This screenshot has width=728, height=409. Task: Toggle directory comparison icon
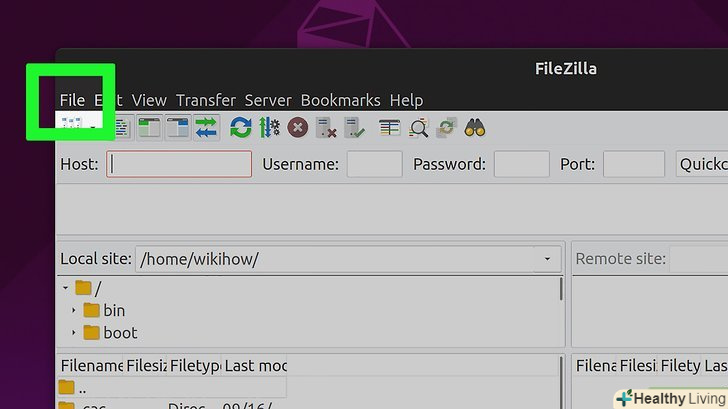coord(418,128)
